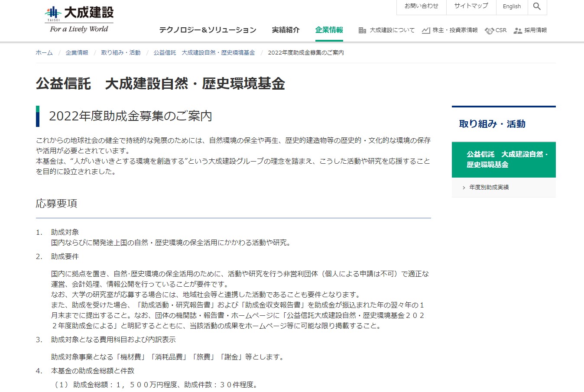Click the building icon beside 大成建設について

coord(361,30)
